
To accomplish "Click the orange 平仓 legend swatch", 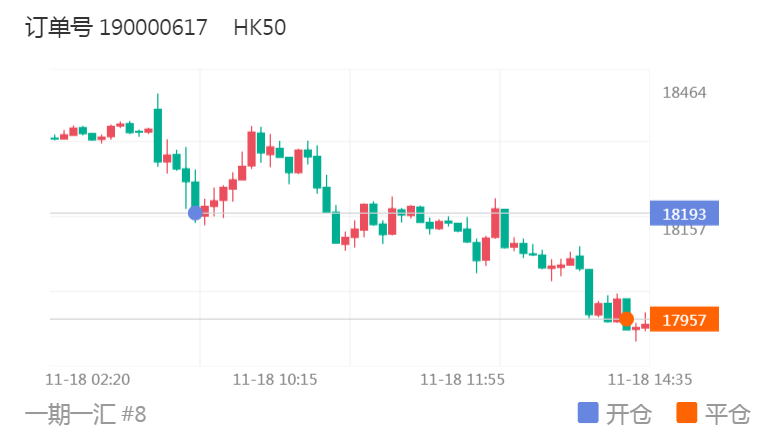I will click(x=687, y=413).
